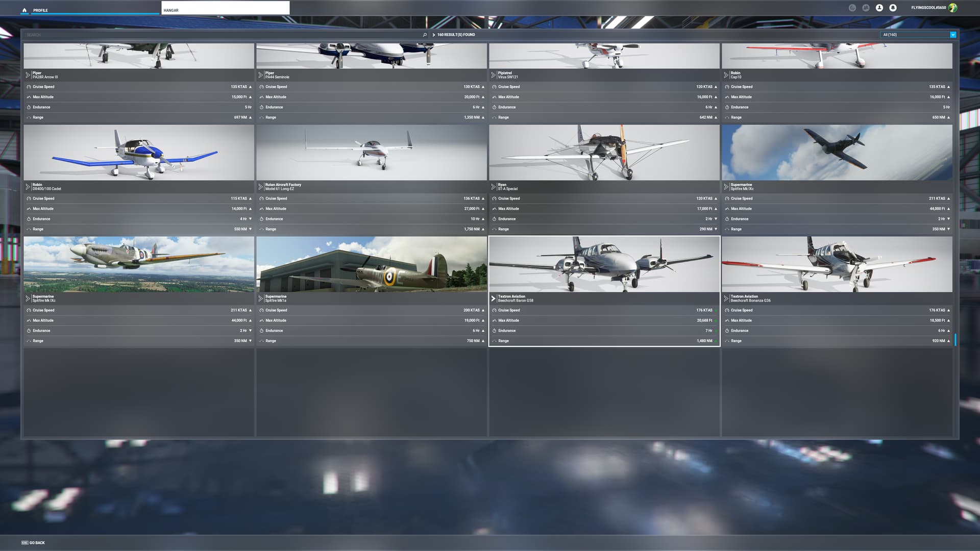Select the Beechcraft Baron G58 thumbnail
The width and height of the screenshot is (980, 551).
coord(604,264)
